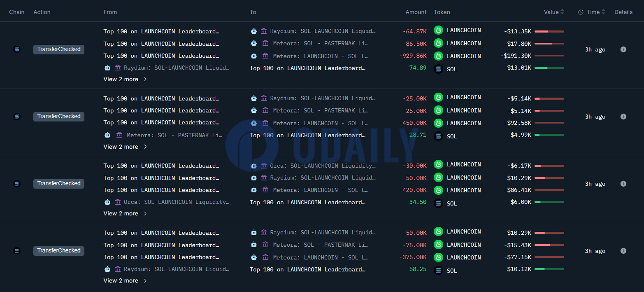Sort the table by Value column arrows
This screenshot has width=644, height=292.
pos(562,12)
